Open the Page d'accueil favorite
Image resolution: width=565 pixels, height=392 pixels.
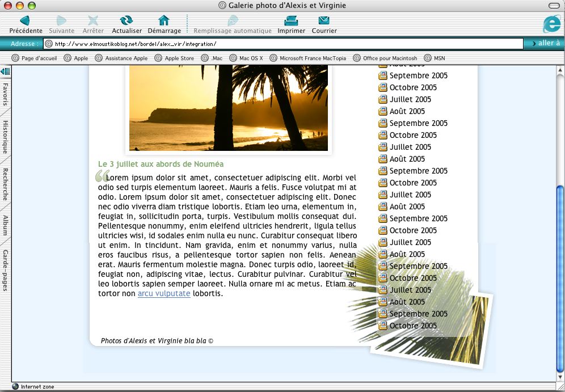(34, 58)
